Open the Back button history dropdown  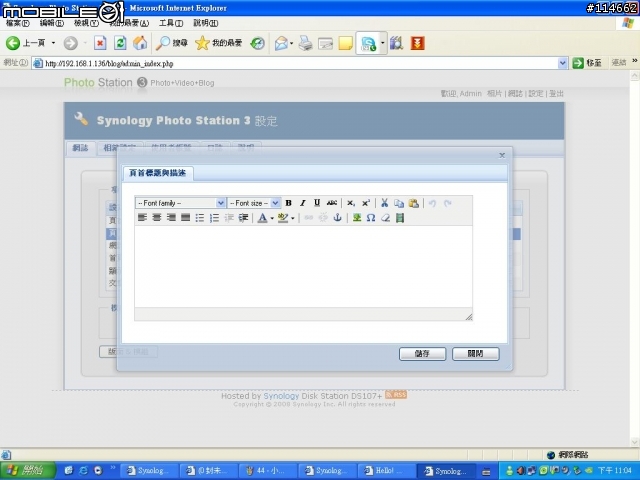[x=53, y=43]
